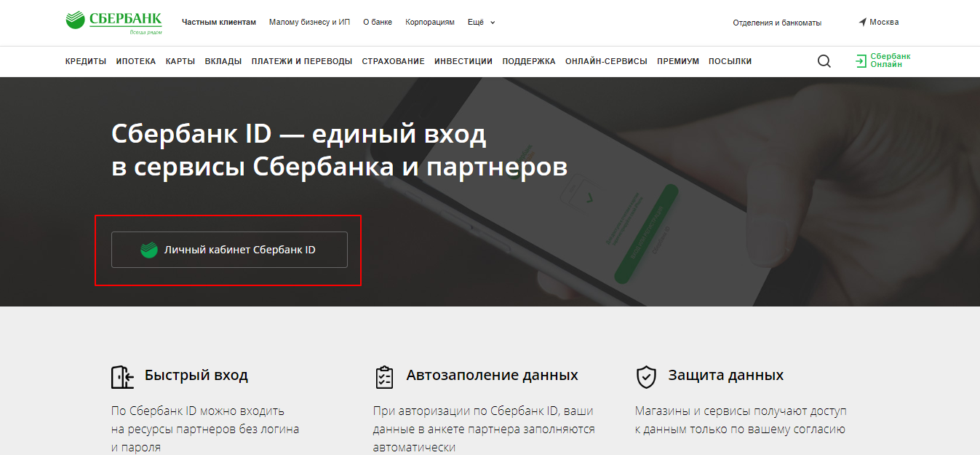Click green Sberbank icon inside Личный кабинет button
This screenshot has height=455, width=980.
[x=149, y=250]
